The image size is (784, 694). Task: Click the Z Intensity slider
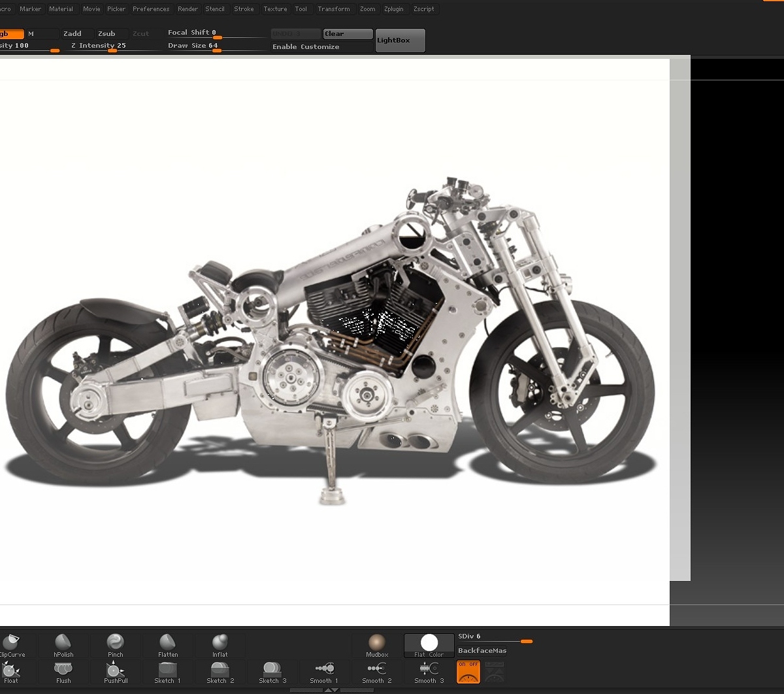(114, 46)
